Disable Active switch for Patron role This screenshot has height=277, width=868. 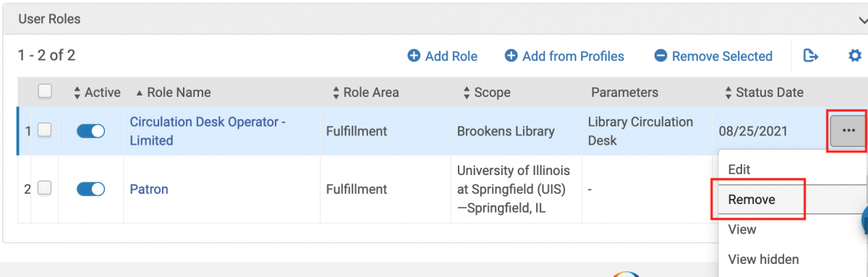[x=90, y=189]
